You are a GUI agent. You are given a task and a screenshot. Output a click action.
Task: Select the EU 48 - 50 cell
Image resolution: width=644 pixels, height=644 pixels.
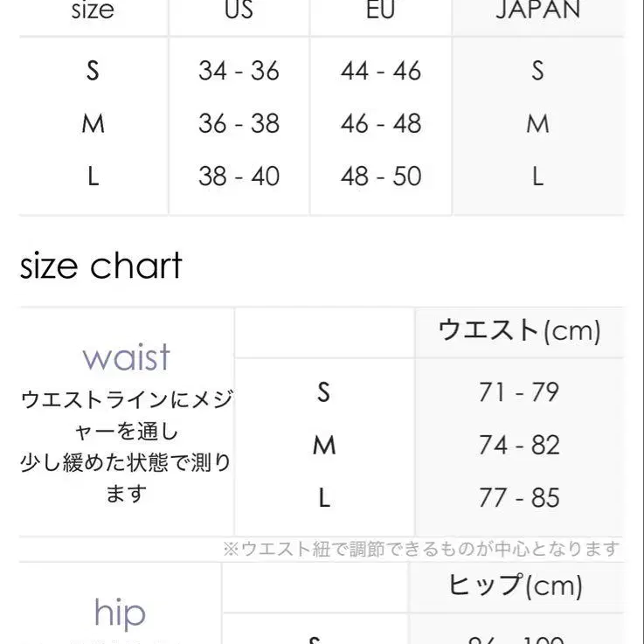coord(381,177)
